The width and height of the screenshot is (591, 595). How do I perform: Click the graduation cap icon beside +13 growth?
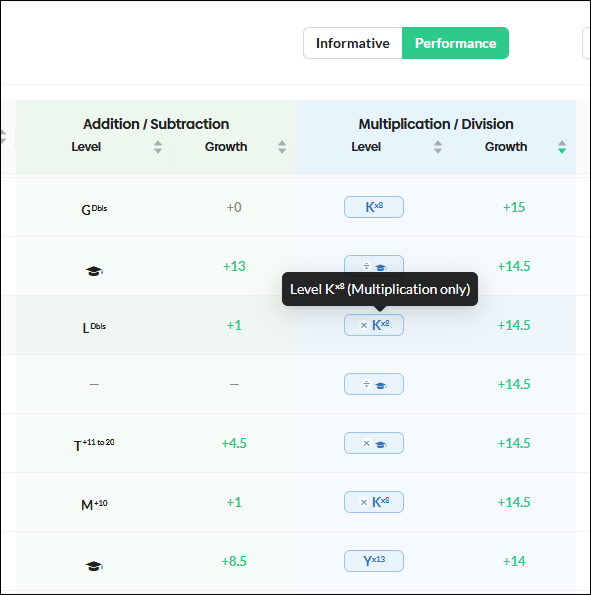point(94,271)
